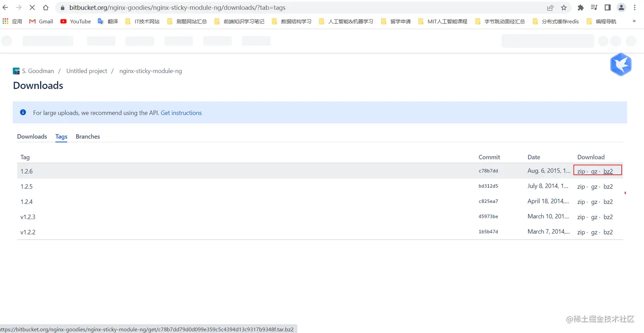
Task: Open the media control playlist icon
Action: point(594,8)
